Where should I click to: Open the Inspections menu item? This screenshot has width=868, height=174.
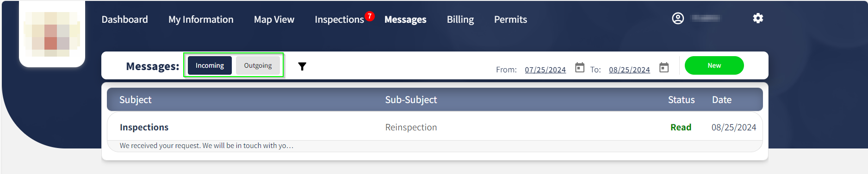tap(339, 19)
